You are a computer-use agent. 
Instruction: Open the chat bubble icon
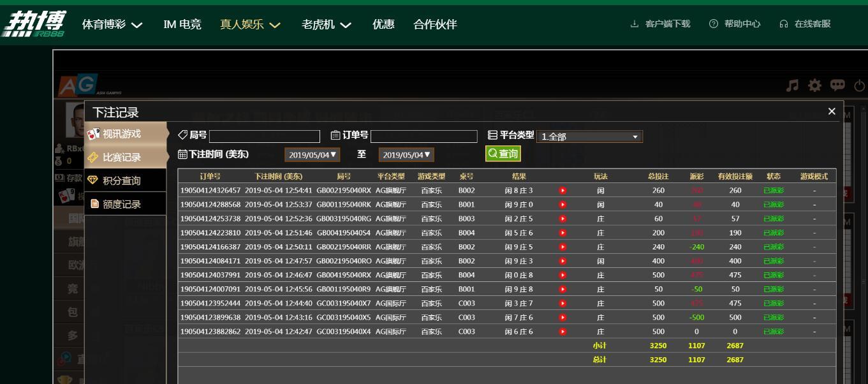click(837, 85)
